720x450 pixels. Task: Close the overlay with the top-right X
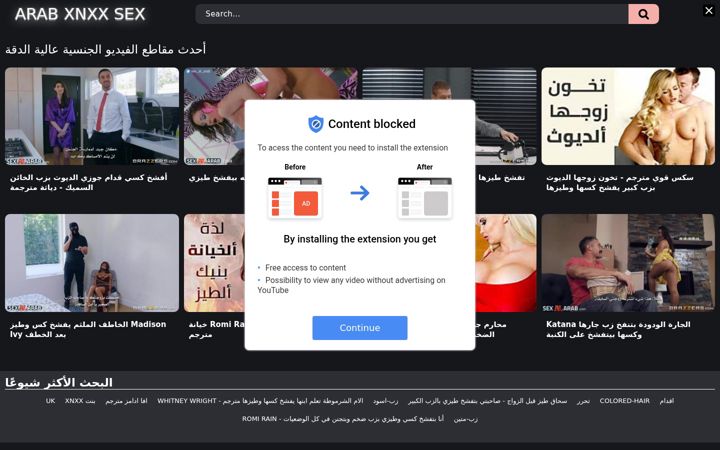click(x=709, y=11)
